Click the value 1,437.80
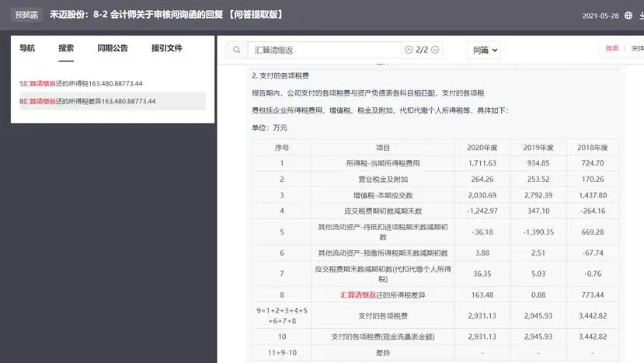The width and height of the screenshot is (644, 363). [x=592, y=195]
